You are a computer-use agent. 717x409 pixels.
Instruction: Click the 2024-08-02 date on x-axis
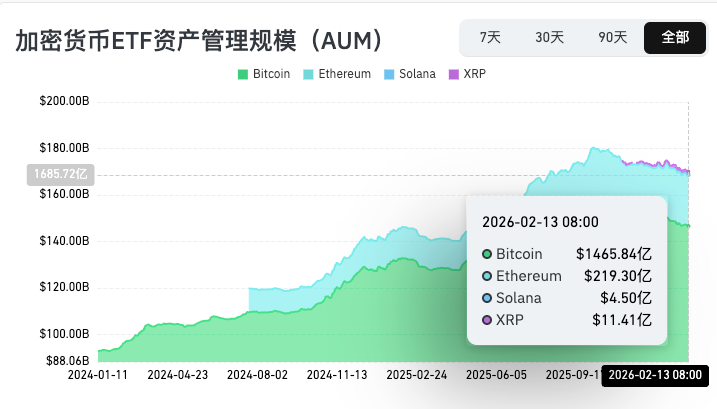click(x=258, y=375)
